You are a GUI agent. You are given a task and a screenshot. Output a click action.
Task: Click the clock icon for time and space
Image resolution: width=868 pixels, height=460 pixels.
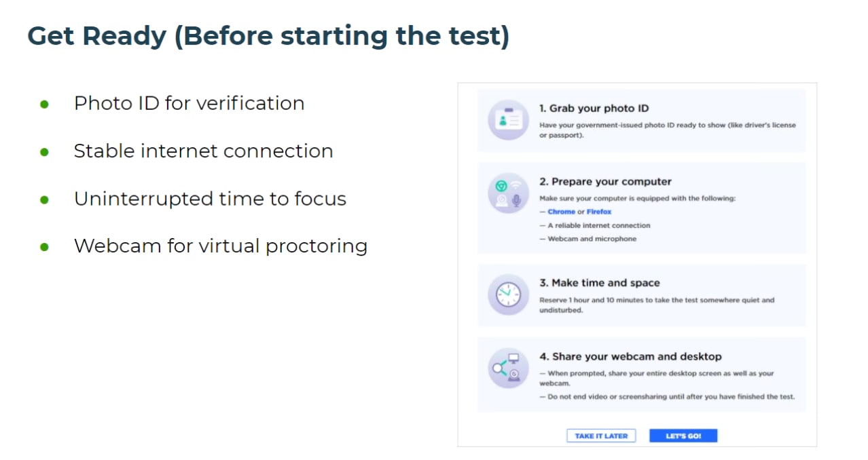point(508,295)
